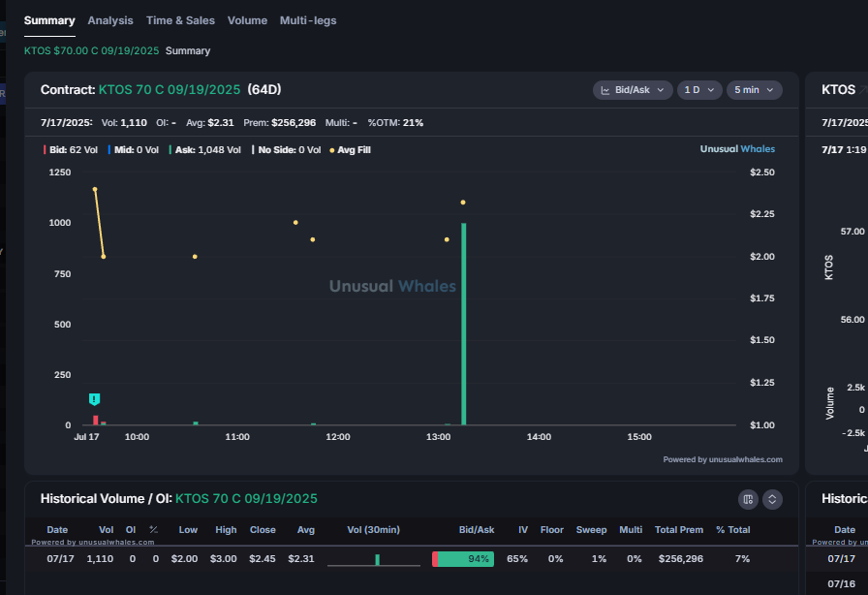This screenshot has height=595, width=868.
Task: Click the $256,296 total prem cell
Action: click(x=680, y=558)
